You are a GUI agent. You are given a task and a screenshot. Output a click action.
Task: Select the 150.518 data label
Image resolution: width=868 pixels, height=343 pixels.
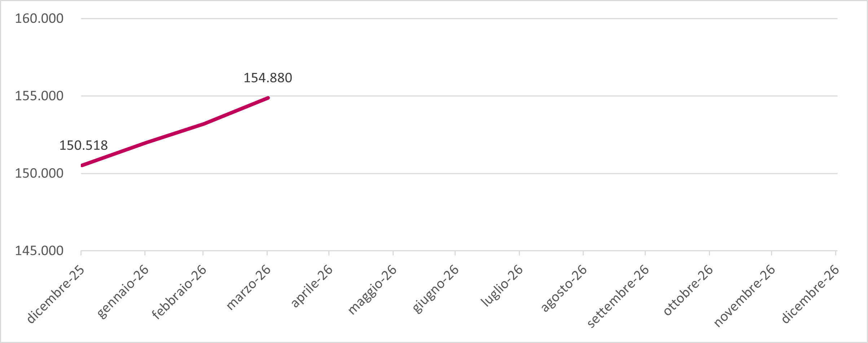click(x=83, y=146)
